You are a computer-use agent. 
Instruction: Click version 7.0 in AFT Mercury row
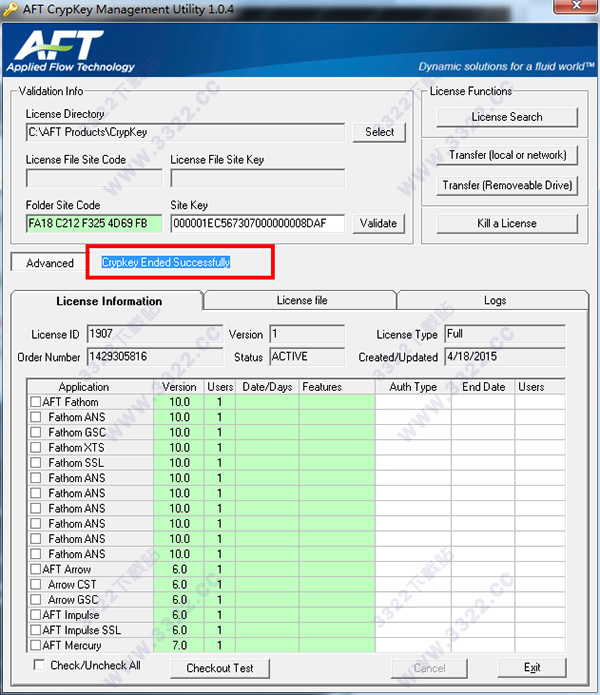179,645
